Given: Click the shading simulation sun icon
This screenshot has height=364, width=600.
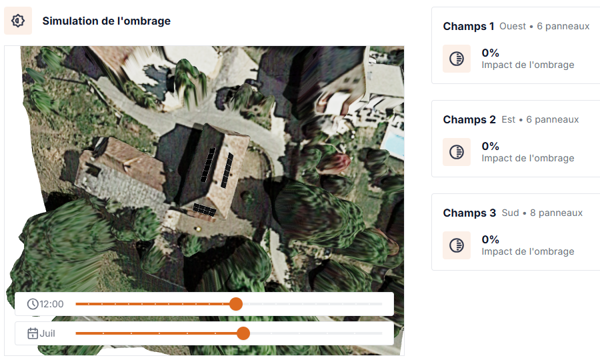Looking at the screenshot, I should [x=18, y=21].
